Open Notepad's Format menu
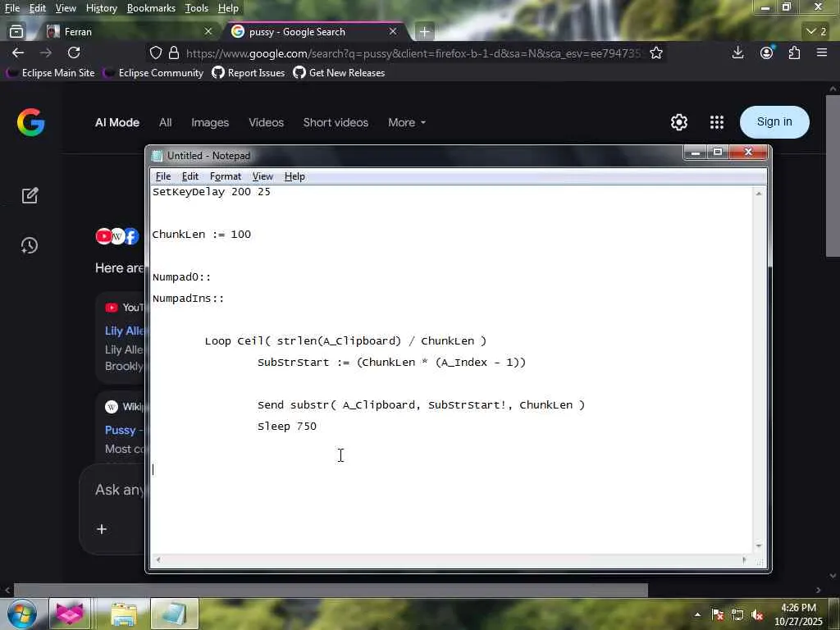This screenshot has width=840, height=630. pyautogui.click(x=226, y=176)
